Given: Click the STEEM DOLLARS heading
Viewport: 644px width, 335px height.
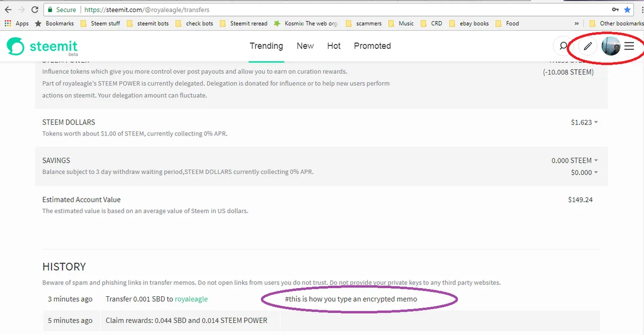Looking at the screenshot, I should tap(68, 122).
